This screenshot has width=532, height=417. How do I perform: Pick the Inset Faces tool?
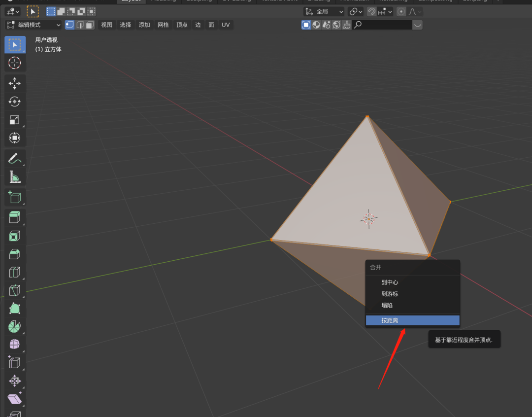pyautogui.click(x=15, y=236)
